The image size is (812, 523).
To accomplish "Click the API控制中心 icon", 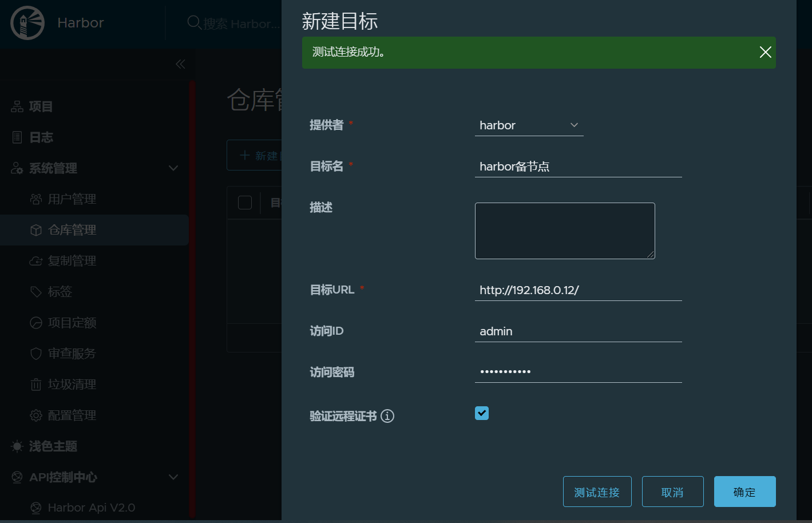I will click(17, 477).
